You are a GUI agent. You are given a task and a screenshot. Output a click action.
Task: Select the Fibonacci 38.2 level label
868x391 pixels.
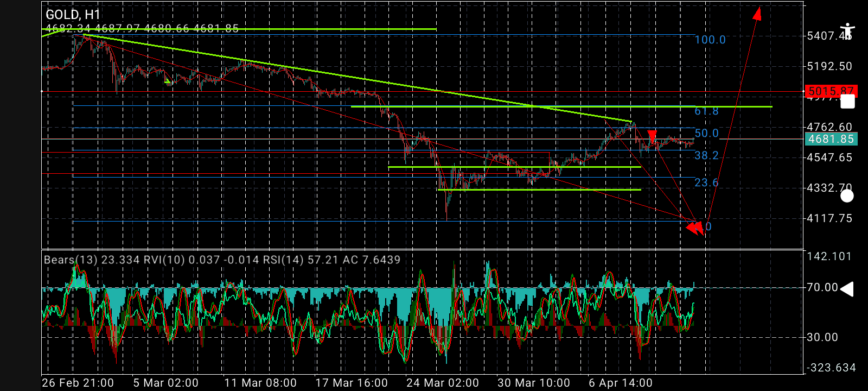tap(706, 156)
